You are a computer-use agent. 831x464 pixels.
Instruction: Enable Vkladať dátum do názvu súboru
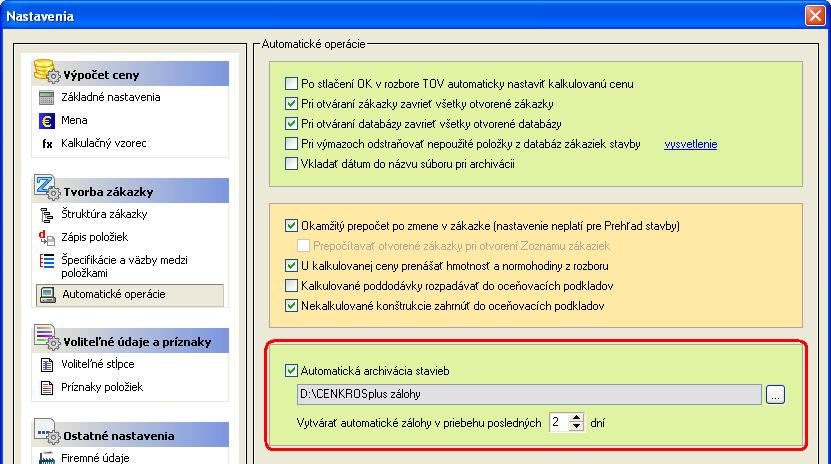(291, 164)
